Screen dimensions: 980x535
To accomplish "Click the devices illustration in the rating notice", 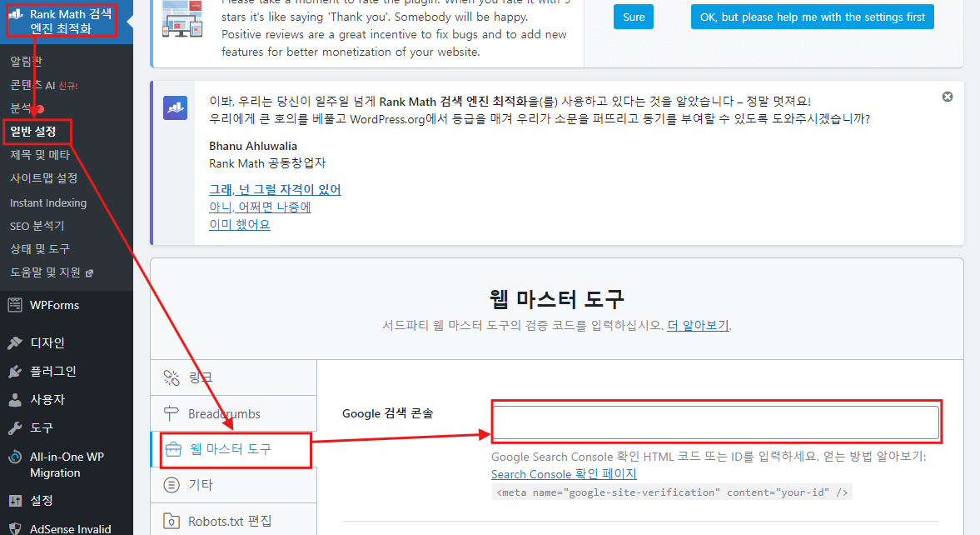I will [x=182, y=19].
